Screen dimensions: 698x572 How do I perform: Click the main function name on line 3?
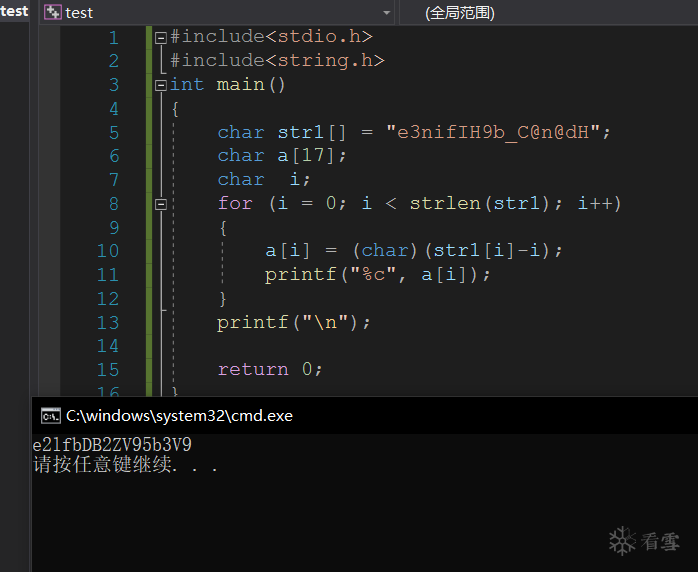(x=240, y=85)
